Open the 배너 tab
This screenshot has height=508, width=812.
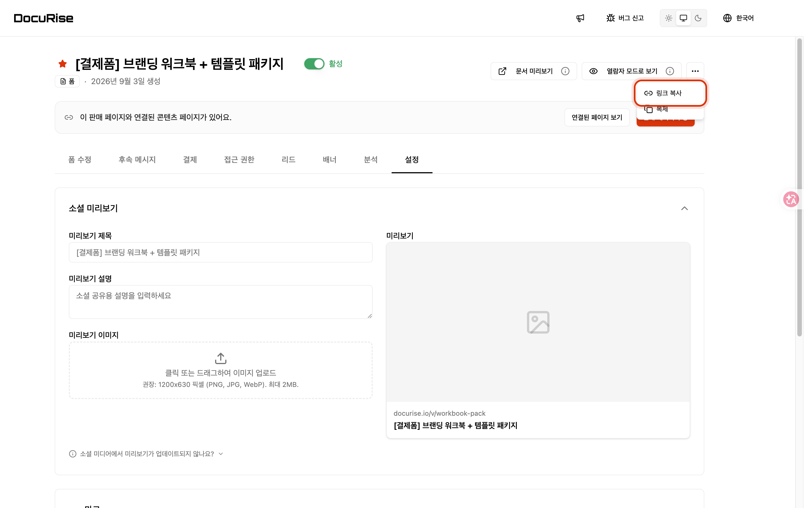[330, 159]
